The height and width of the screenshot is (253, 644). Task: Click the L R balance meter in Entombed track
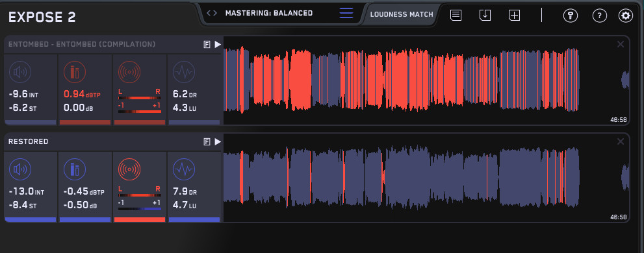coord(140,95)
